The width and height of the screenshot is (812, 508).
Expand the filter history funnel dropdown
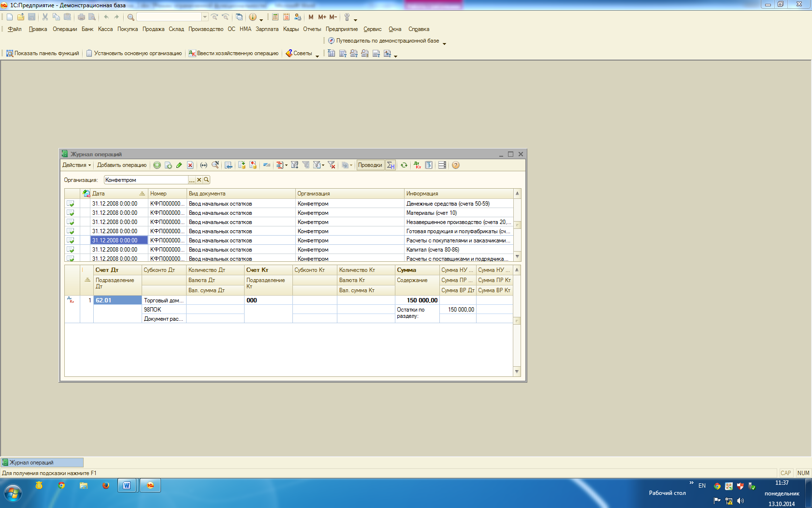tap(318, 165)
